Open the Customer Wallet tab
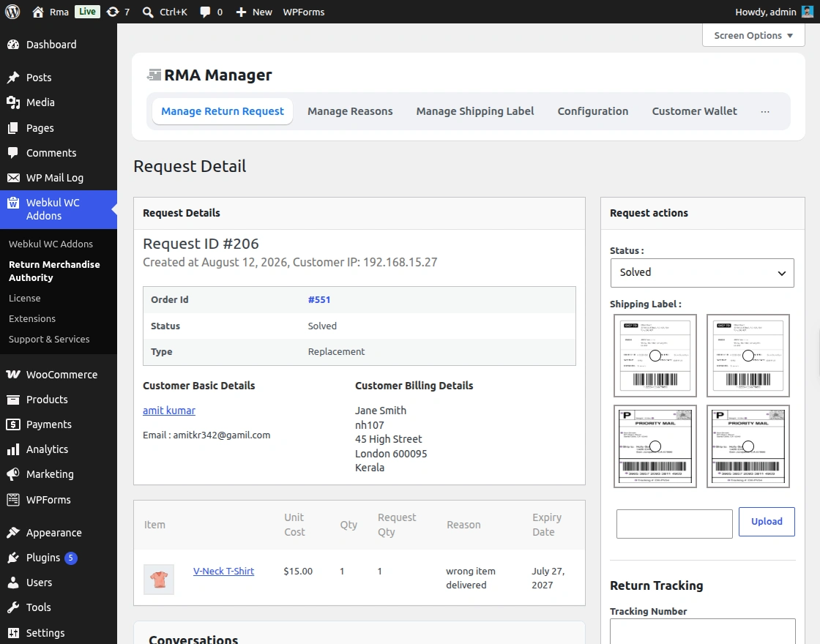 point(695,111)
